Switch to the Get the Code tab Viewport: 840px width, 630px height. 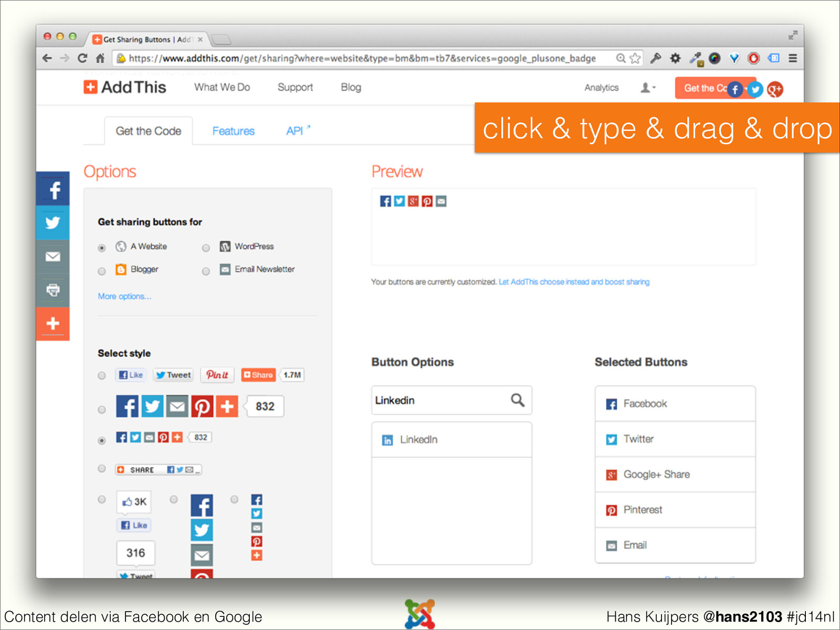click(149, 131)
